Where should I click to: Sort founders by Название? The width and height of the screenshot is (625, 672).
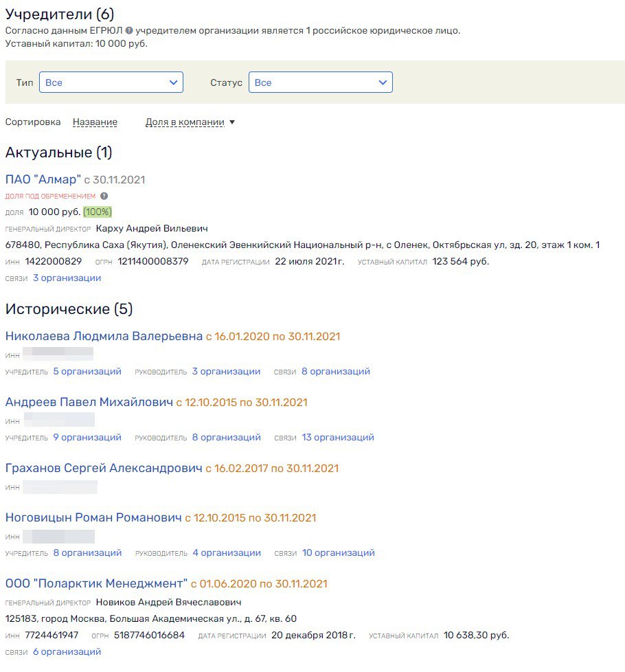pyautogui.click(x=95, y=122)
